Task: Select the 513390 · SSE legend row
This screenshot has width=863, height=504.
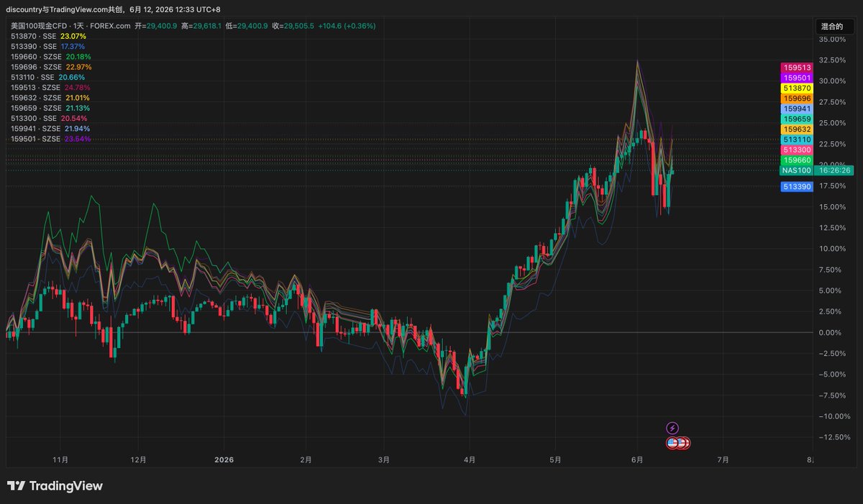Action: [47, 46]
